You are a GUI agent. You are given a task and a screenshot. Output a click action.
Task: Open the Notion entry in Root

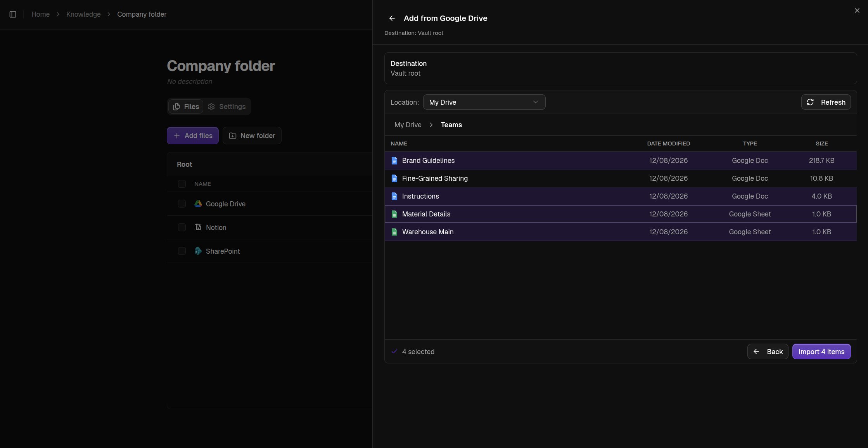[x=216, y=228]
